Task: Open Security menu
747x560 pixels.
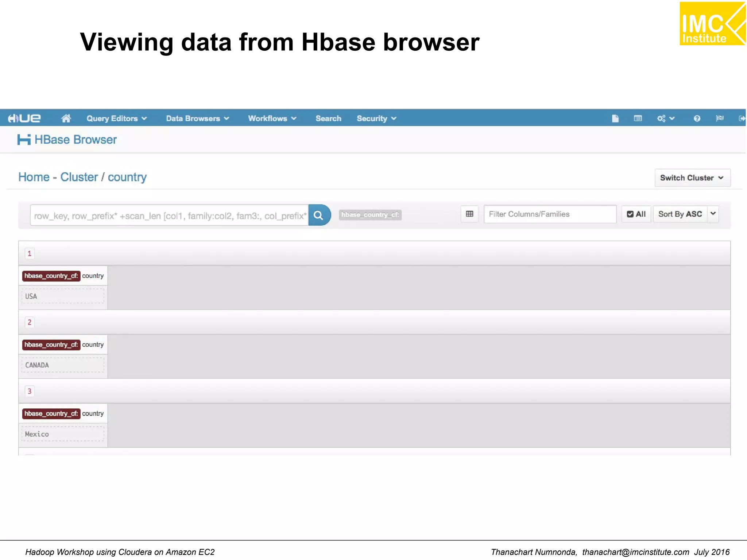Action: point(376,118)
